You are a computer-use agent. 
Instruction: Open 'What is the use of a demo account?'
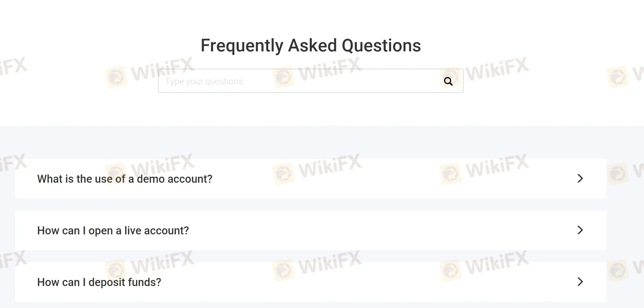pos(125,179)
